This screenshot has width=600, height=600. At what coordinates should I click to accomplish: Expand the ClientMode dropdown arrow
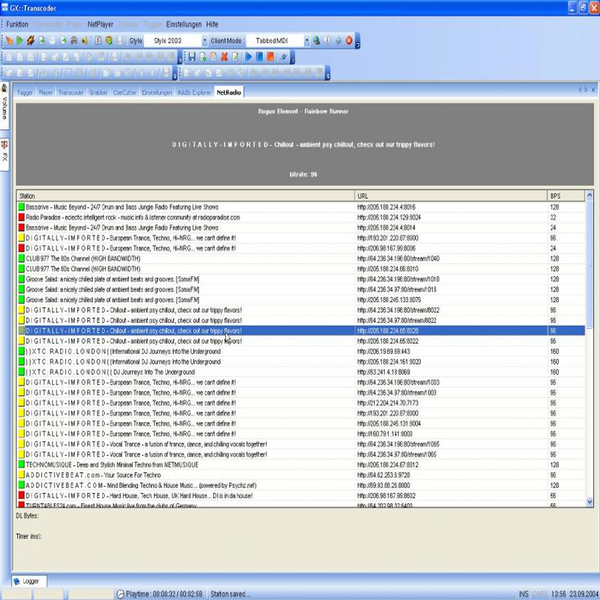coord(307,41)
